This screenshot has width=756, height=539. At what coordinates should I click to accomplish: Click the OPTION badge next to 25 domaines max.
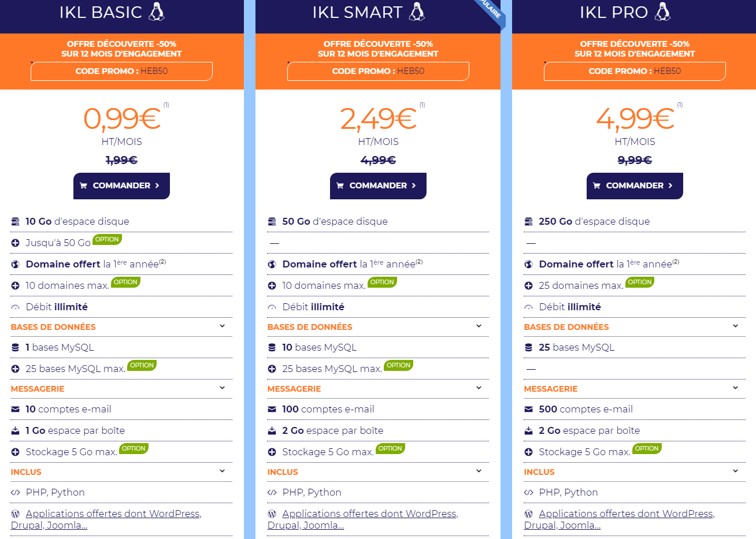pos(640,282)
